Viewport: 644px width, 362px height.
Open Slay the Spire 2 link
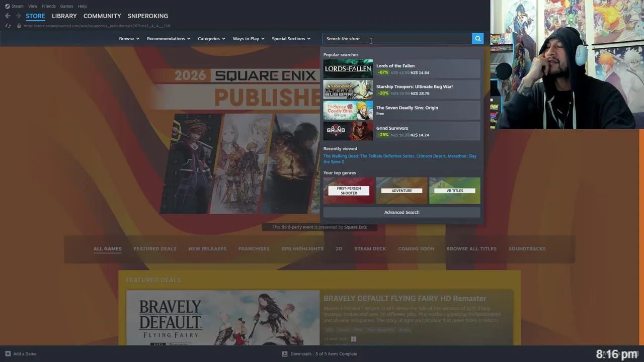(x=399, y=159)
